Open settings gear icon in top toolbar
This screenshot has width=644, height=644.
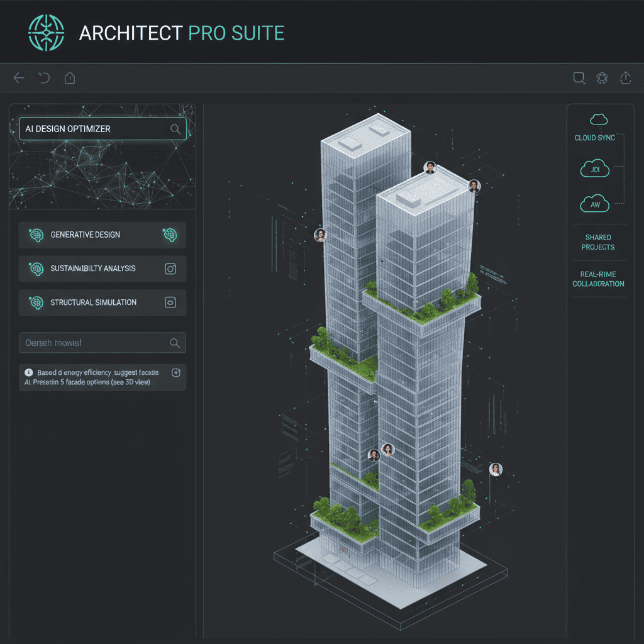click(602, 78)
